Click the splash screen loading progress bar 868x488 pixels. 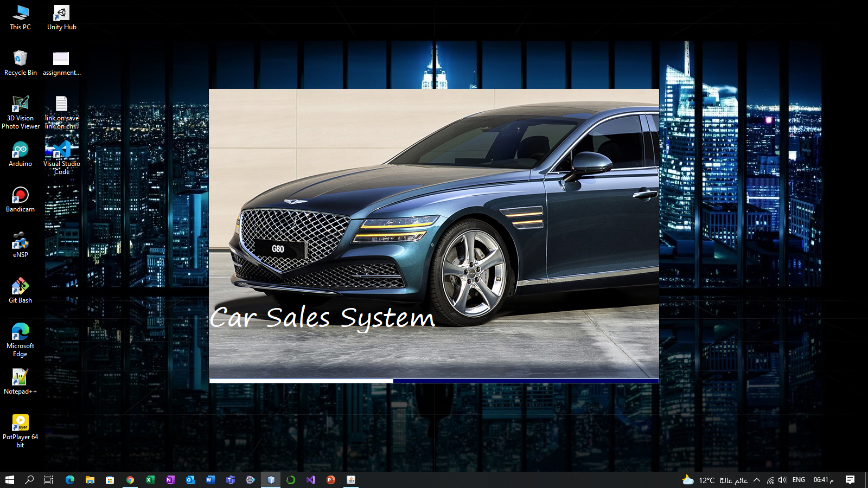pyautogui.click(x=434, y=381)
